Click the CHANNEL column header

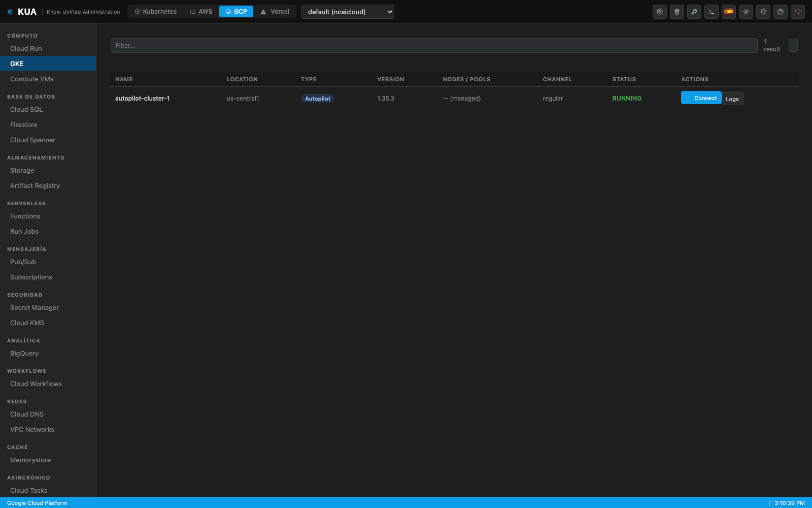tap(557, 79)
